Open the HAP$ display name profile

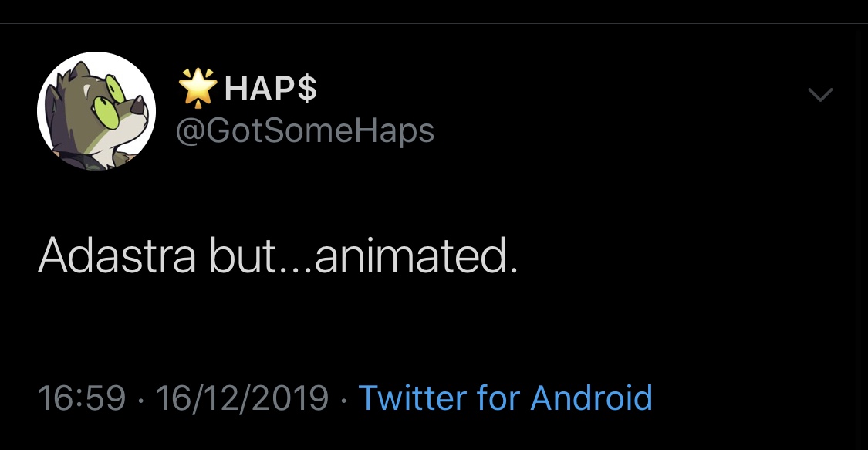coord(270,90)
